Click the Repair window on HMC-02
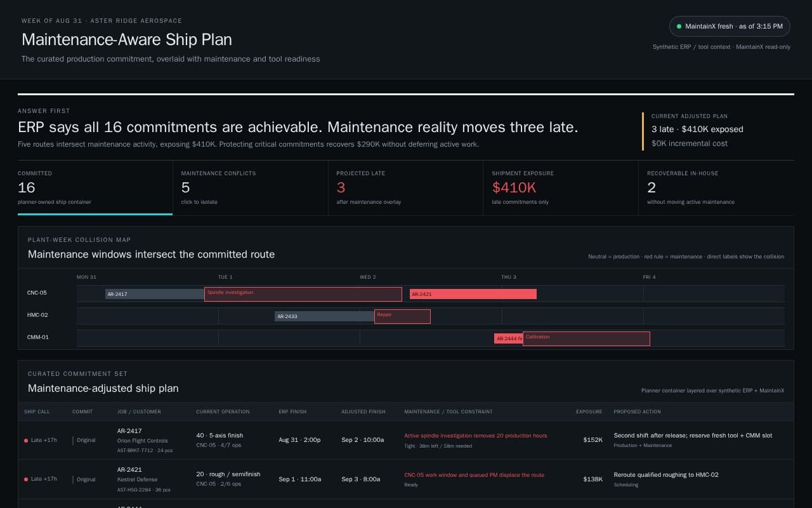The width and height of the screenshot is (812, 508). pos(402,316)
